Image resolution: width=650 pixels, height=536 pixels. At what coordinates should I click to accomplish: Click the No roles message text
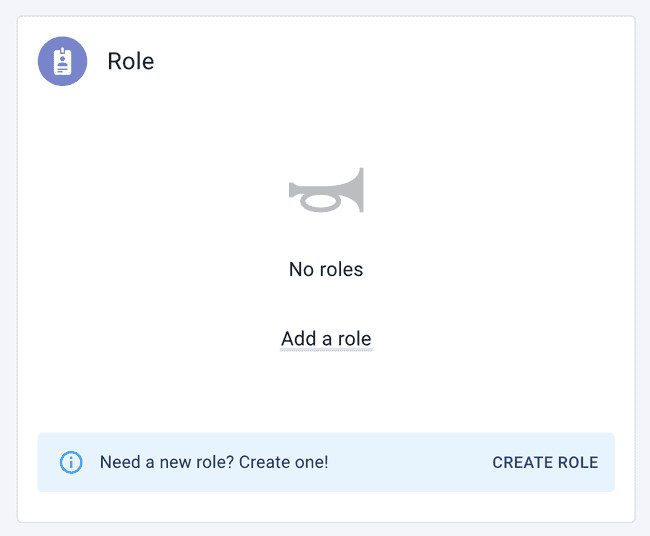(x=326, y=269)
